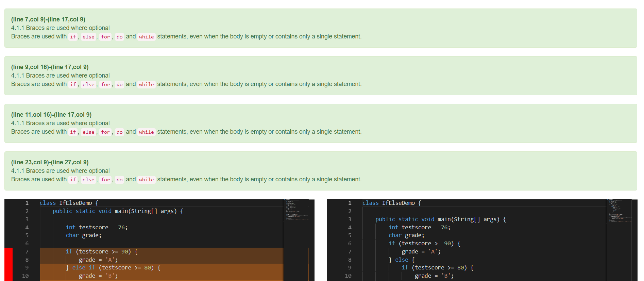644x281 pixels.
Task: Click highlighted "if (testscore >= 90) {" in left editor
Action: point(101,251)
